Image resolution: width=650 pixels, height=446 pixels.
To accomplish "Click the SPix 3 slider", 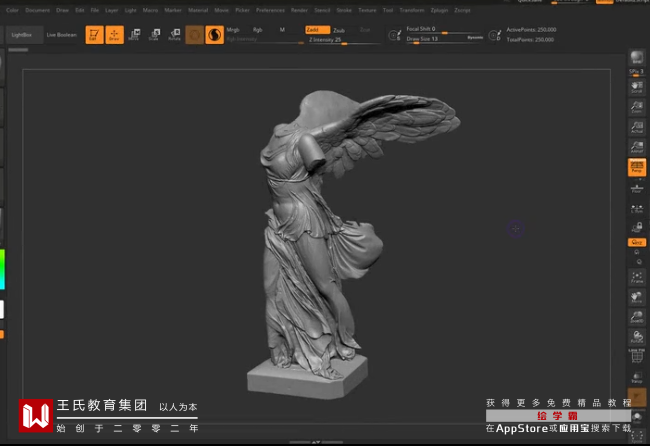I will 637,72.
